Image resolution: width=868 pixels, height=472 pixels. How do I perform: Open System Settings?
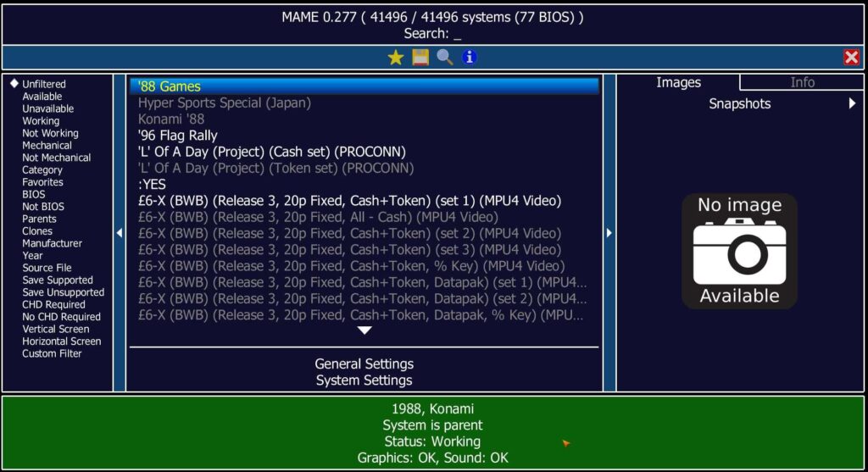point(364,380)
